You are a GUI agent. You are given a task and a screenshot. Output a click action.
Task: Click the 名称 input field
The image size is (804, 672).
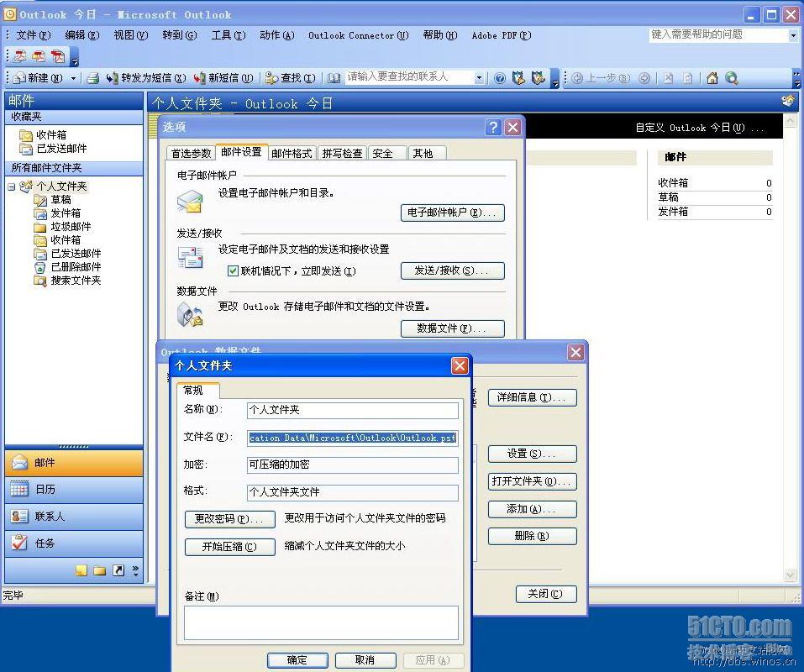(x=352, y=410)
